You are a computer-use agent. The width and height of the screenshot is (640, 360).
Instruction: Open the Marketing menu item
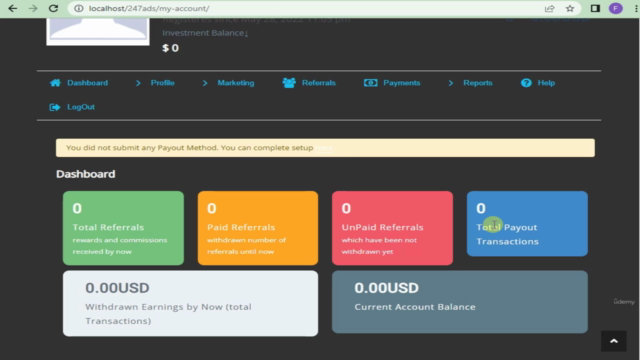(236, 83)
